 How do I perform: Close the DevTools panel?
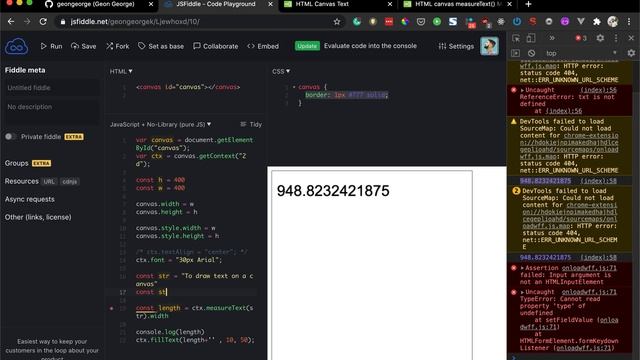631,38
